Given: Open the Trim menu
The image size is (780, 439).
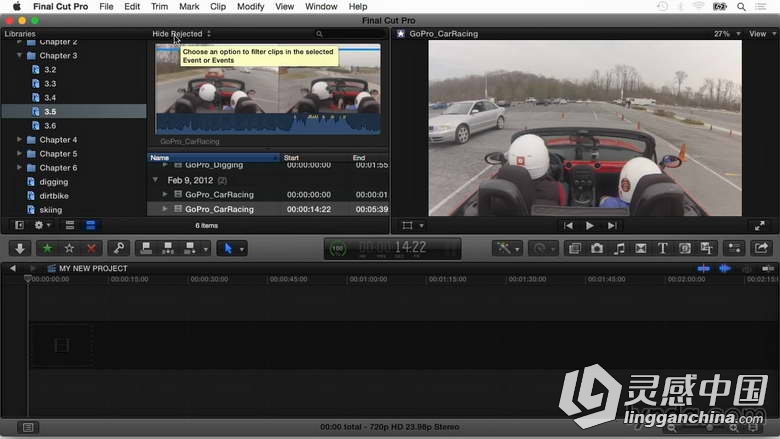Looking at the screenshot, I should (x=159, y=6).
